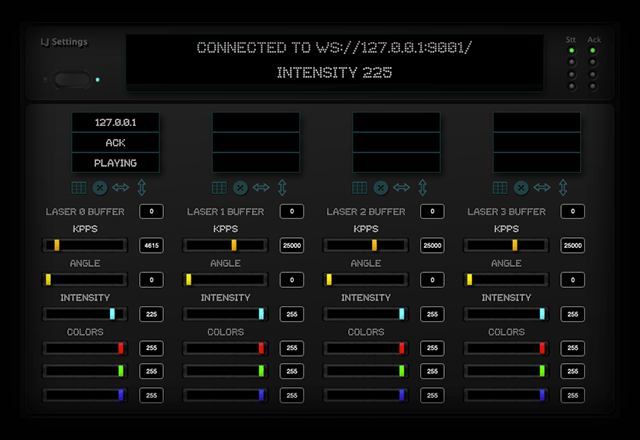Click the PLAYING status box for Laser 0
The height and width of the screenshot is (440, 640).
tap(115, 163)
